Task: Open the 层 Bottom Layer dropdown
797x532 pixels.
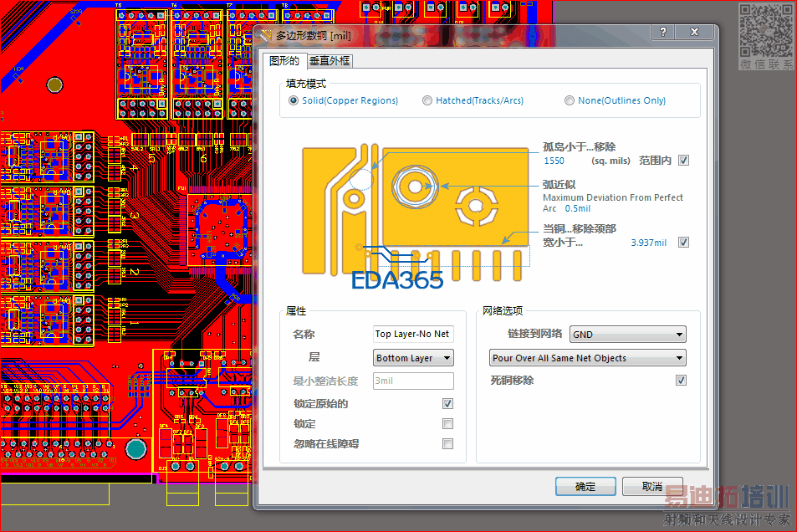Action: (413, 358)
